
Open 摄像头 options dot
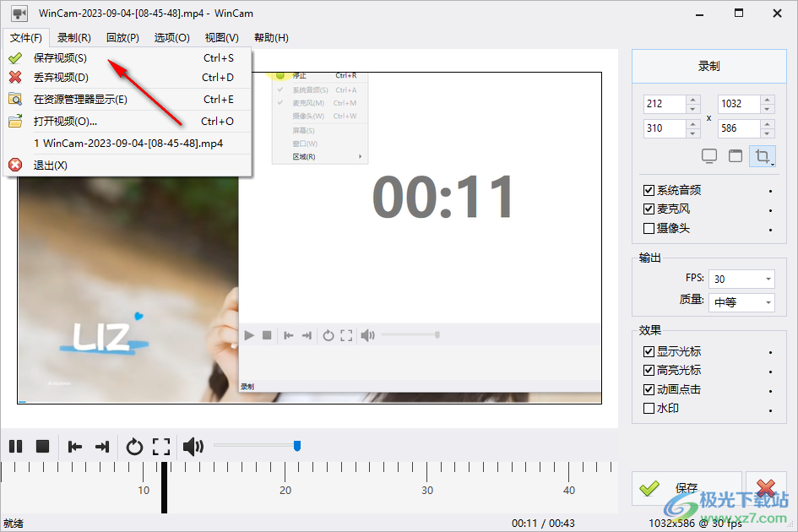[770, 230]
